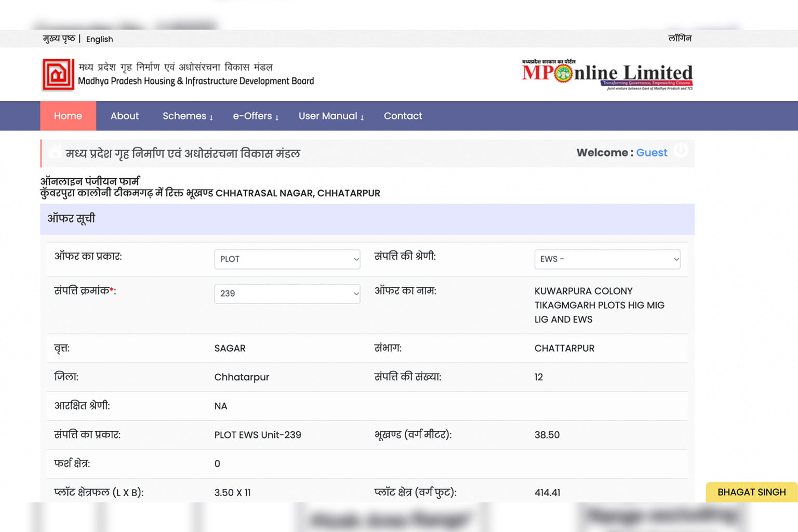Open the PLOT offer type dropdown

[x=287, y=259]
